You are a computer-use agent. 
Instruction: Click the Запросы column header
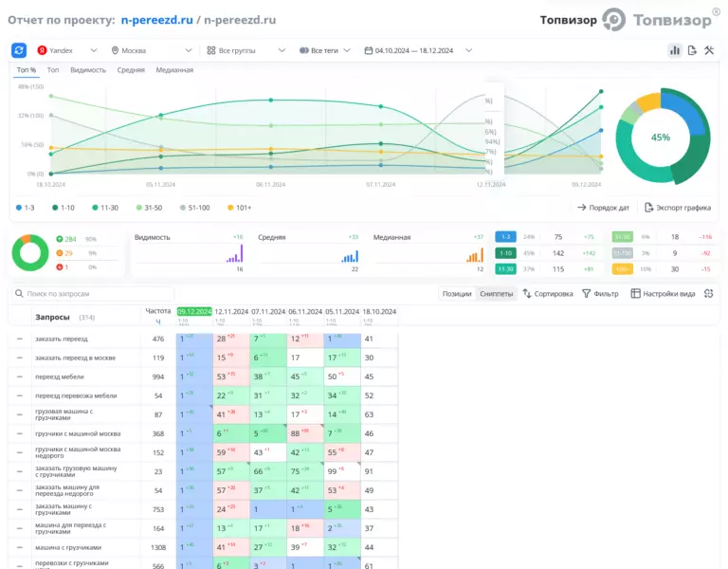(x=52, y=318)
